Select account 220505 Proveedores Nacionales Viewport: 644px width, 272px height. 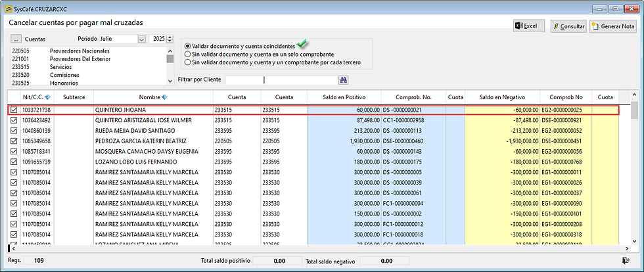coord(88,51)
